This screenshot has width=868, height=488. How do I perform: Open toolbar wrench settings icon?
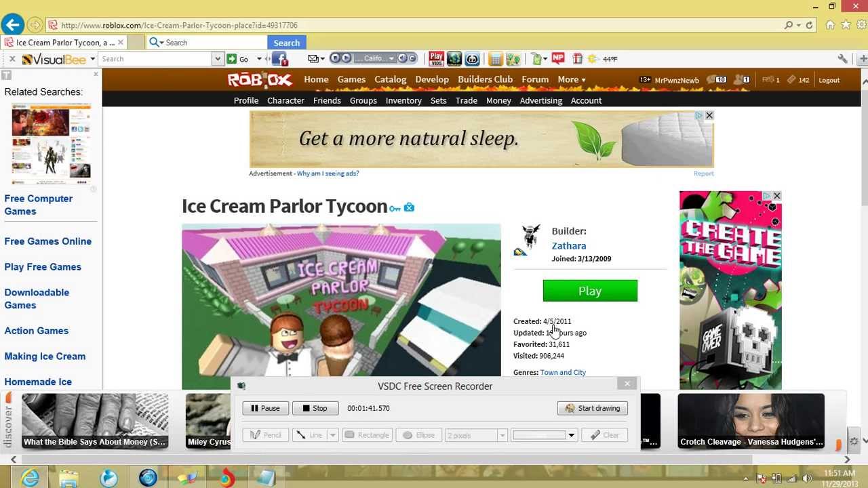[x=843, y=59]
